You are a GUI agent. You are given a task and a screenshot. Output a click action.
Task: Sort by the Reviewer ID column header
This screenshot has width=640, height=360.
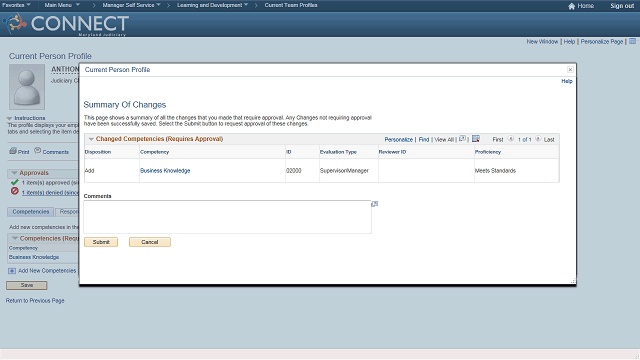[392, 152]
